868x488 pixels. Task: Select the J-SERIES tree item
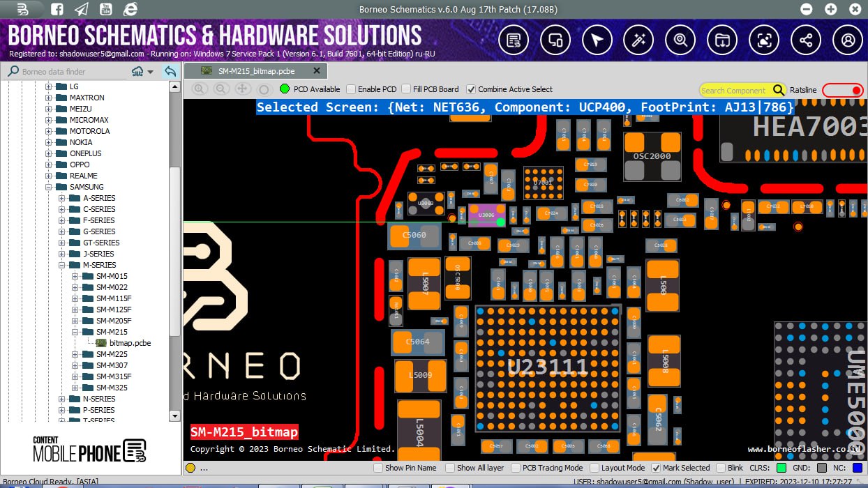[x=98, y=254]
